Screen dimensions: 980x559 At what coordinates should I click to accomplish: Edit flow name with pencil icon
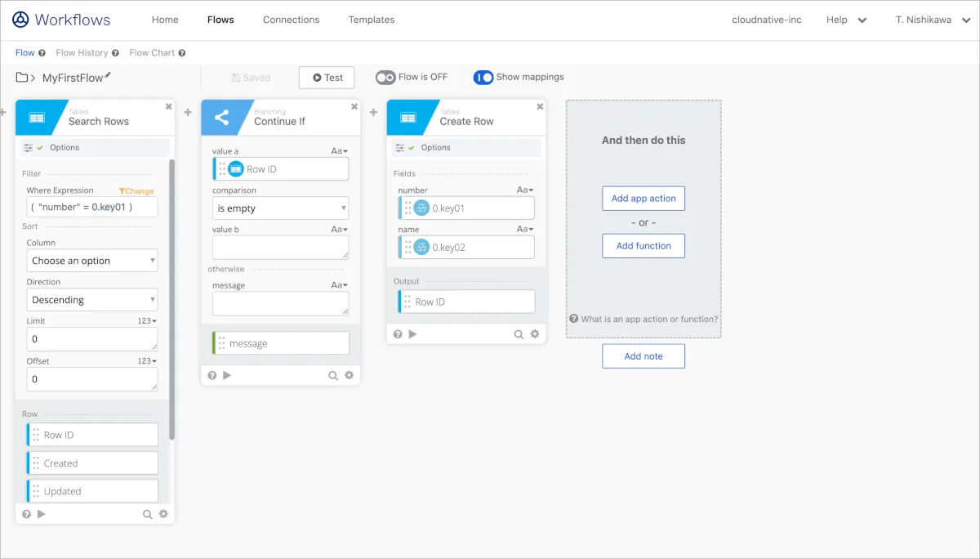pos(108,75)
